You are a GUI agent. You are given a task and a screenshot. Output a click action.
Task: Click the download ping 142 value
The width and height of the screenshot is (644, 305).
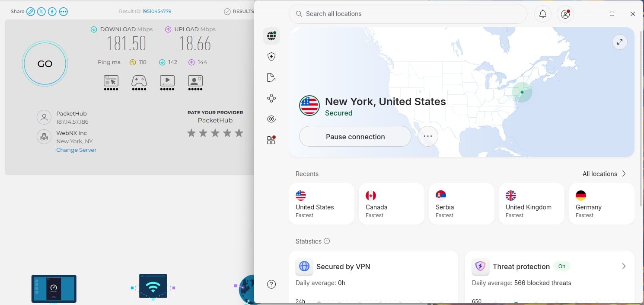173,62
